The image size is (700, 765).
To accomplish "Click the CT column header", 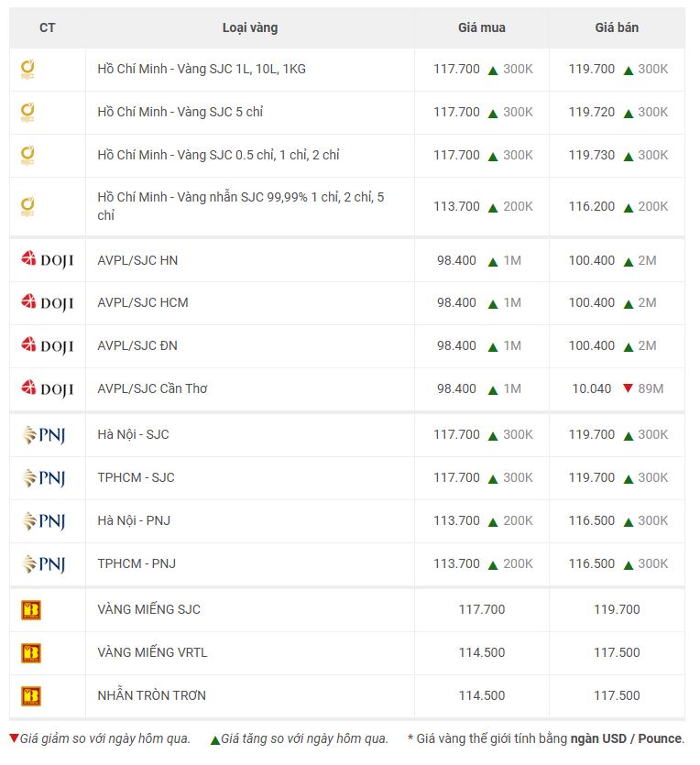I will pos(48,27).
